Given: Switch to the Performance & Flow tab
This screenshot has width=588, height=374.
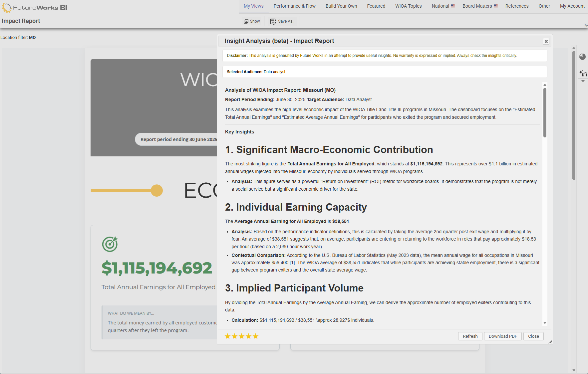Looking at the screenshot, I should coord(294,6).
